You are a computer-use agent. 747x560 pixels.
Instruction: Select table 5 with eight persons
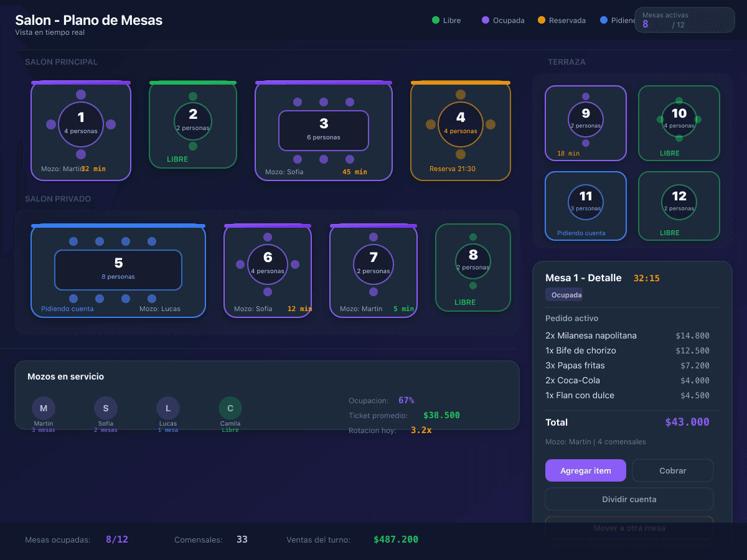pos(118,269)
